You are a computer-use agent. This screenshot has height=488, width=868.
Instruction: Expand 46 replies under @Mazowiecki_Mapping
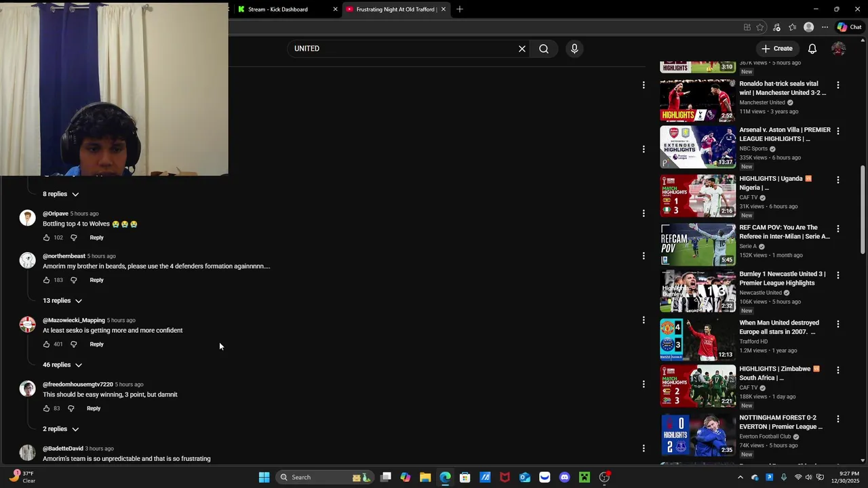click(62, 365)
